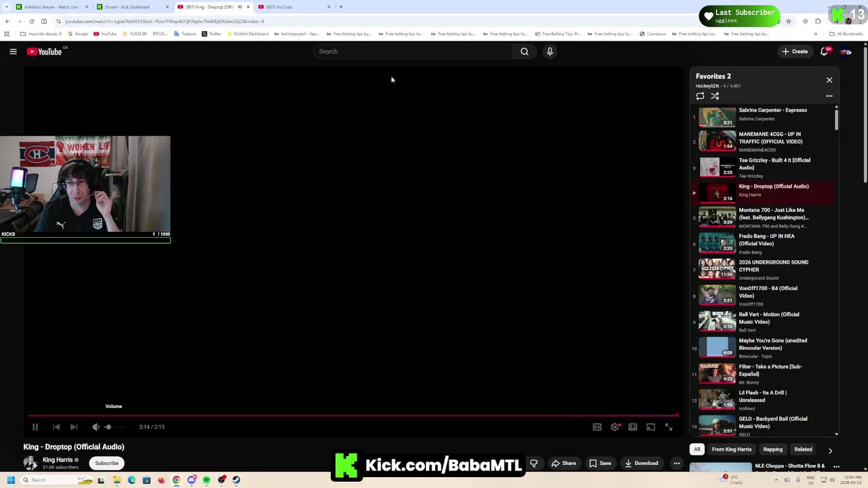This screenshot has height=488, width=868.
Task: Open Spotify from the taskbar
Action: [x=206, y=480]
